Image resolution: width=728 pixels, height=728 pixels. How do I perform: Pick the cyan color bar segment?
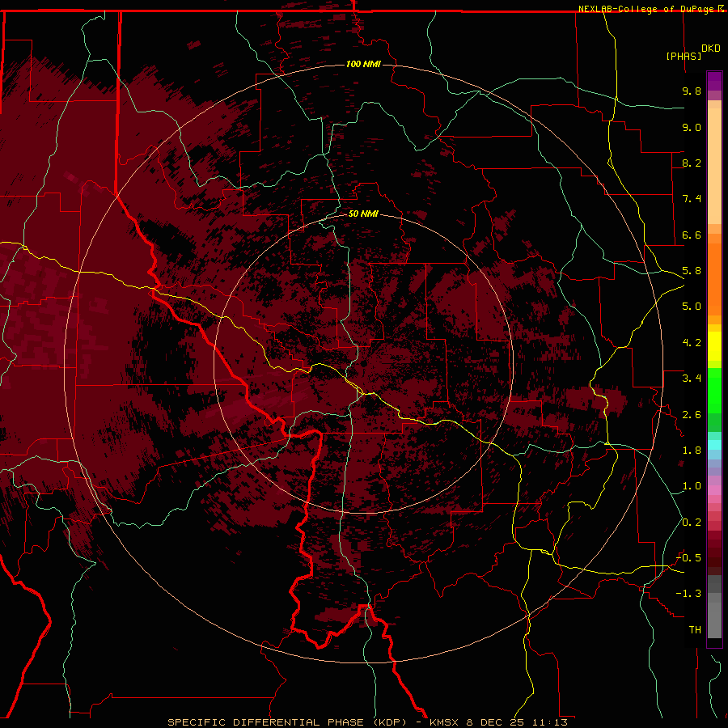pyautogui.click(x=714, y=445)
